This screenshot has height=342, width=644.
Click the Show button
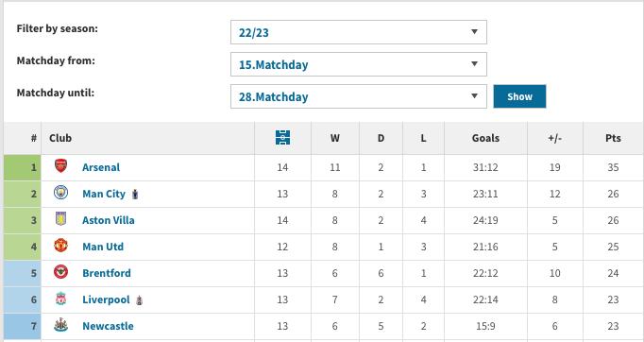pyautogui.click(x=519, y=96)
